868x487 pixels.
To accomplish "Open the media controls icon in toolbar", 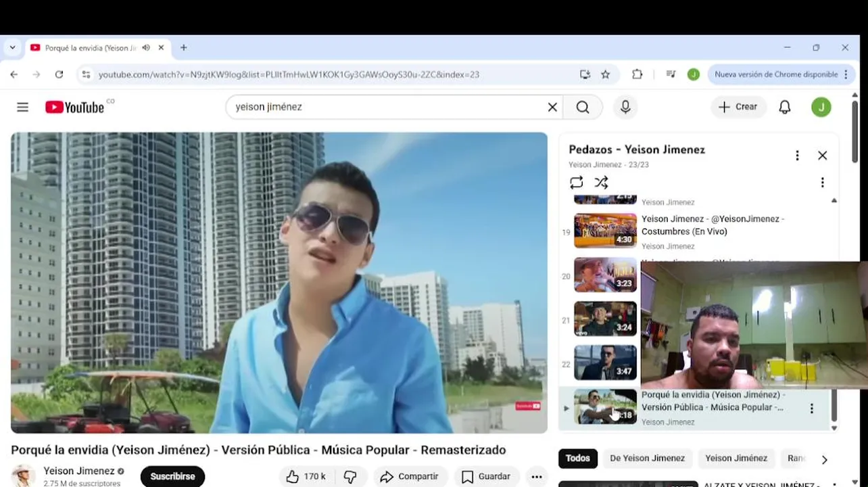I will [671, 74].
